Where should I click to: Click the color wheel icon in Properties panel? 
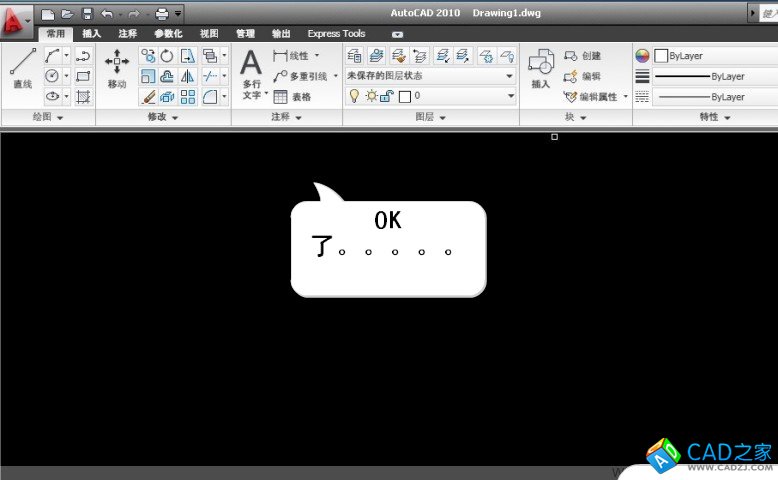tap(642, 56)
